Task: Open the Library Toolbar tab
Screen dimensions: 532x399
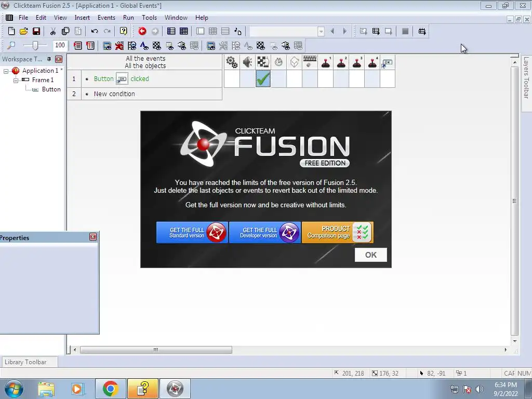Action: point(29,362)
